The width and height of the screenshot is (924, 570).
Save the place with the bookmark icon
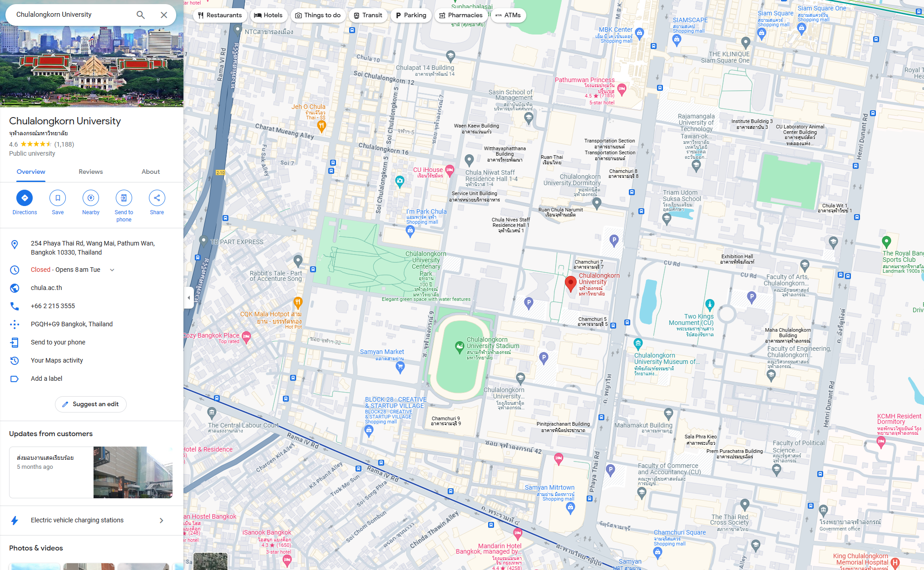tap(58, 198)
